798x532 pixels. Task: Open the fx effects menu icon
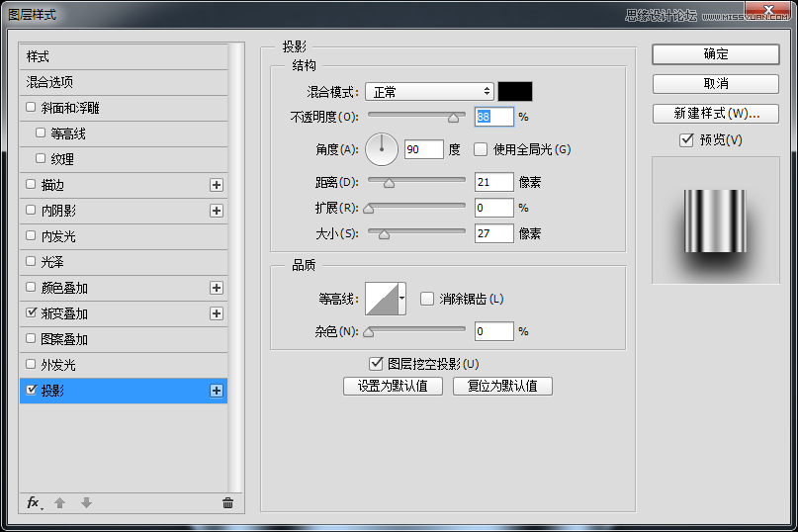pos(34,503)
